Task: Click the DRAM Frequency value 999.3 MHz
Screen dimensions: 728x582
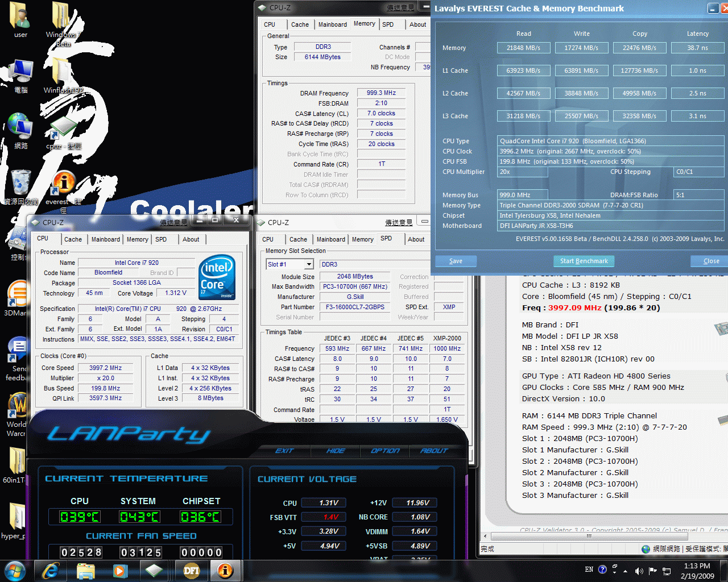Action: [381, 93]
